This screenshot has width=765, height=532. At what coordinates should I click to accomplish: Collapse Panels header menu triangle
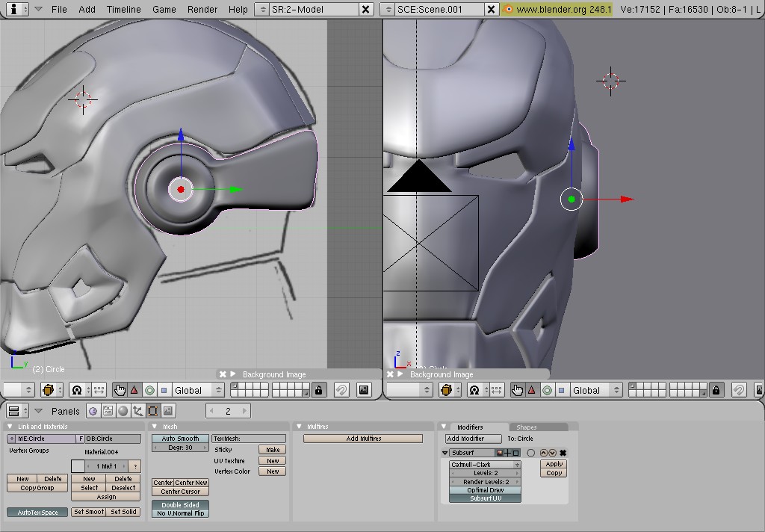tap(39, 411)
